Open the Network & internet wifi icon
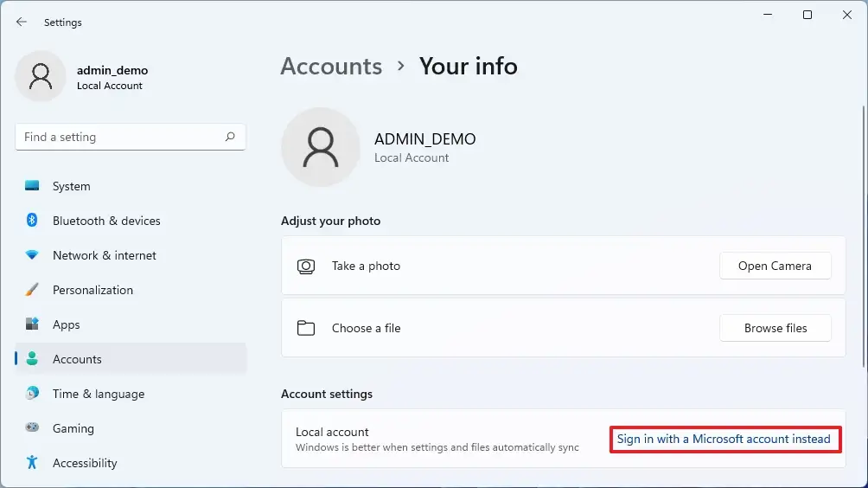868x488 pixels. click(32, 254)
